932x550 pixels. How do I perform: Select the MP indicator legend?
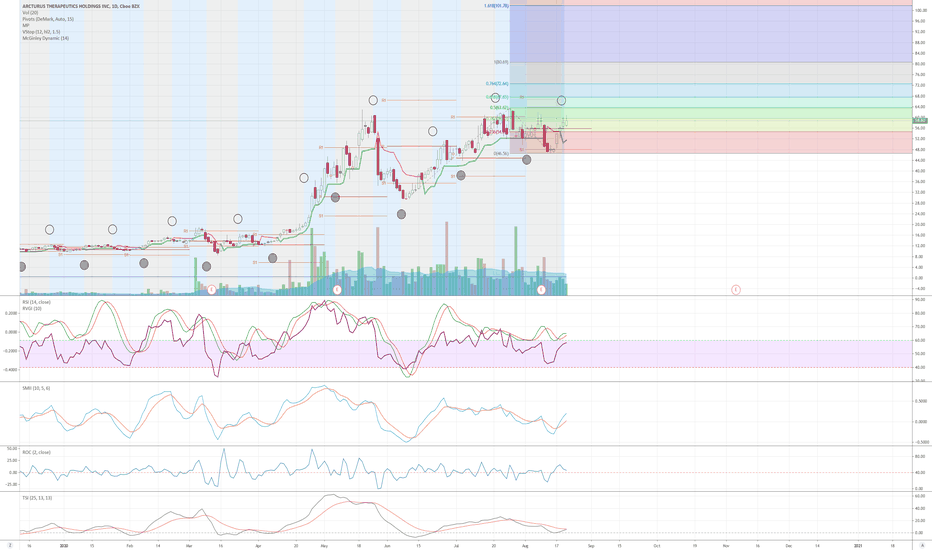coord(26,26)
